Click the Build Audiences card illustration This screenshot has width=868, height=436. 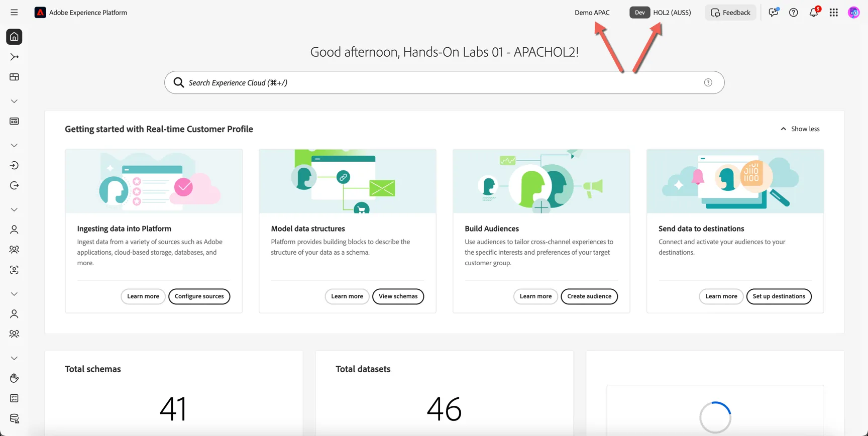click(x=541, y=181)
